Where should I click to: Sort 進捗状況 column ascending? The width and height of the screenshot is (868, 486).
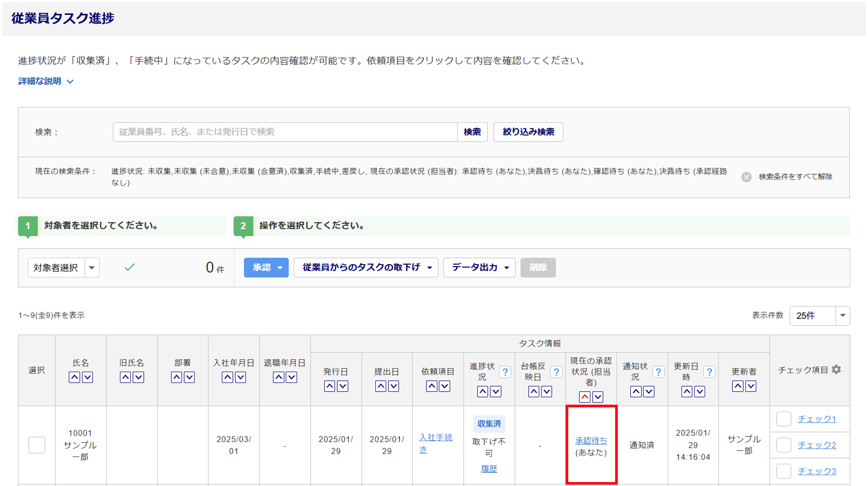(483, 392)
